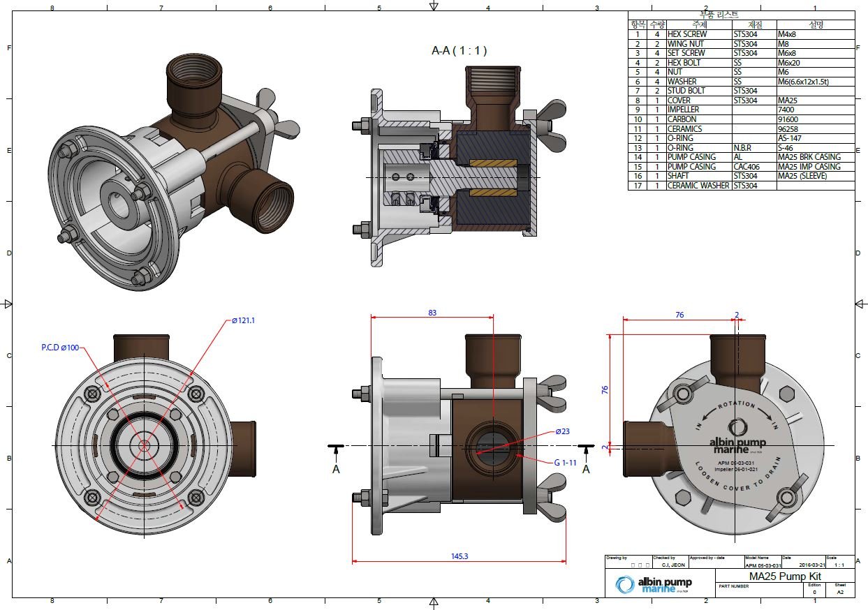
Task: Click the MA25 Pump Kit title text
Action: (x=775, y=576)
